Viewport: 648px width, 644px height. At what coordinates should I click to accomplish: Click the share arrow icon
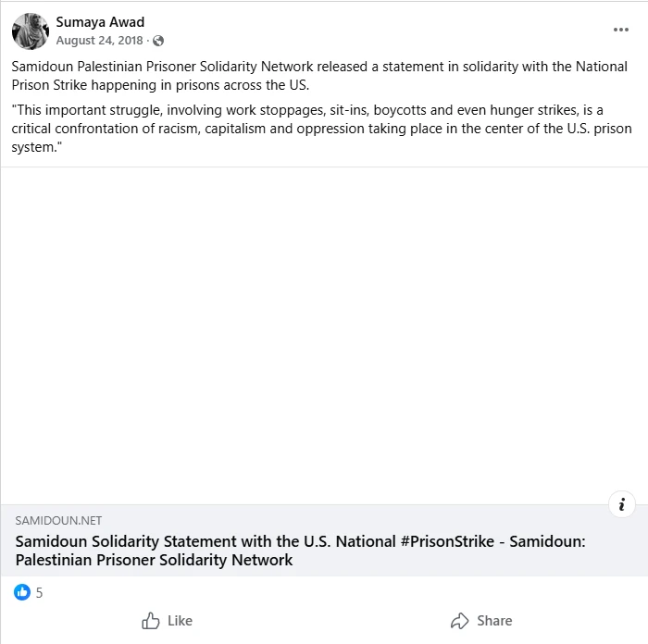[459, 621]
